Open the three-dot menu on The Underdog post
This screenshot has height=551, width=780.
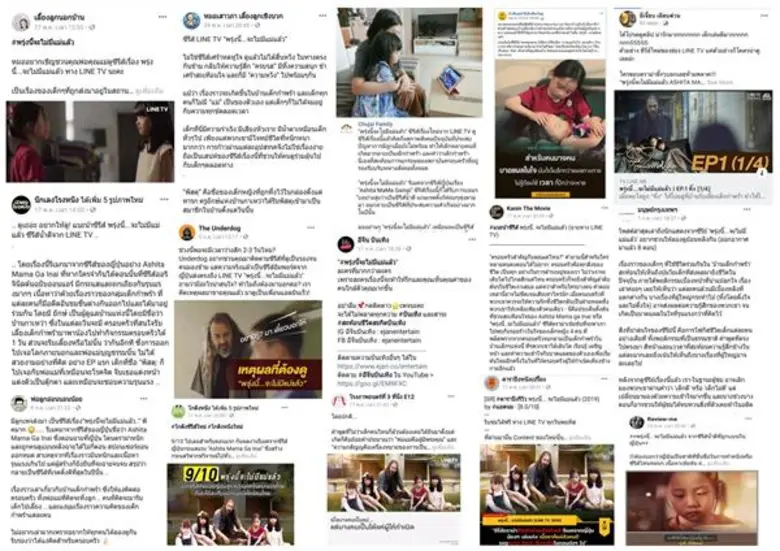[310, 228]
